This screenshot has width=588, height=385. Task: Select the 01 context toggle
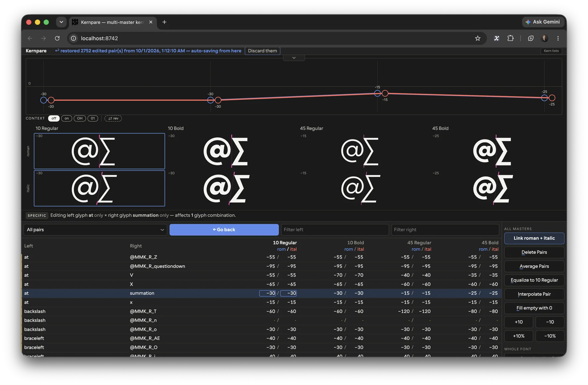[x=93, y=118]
